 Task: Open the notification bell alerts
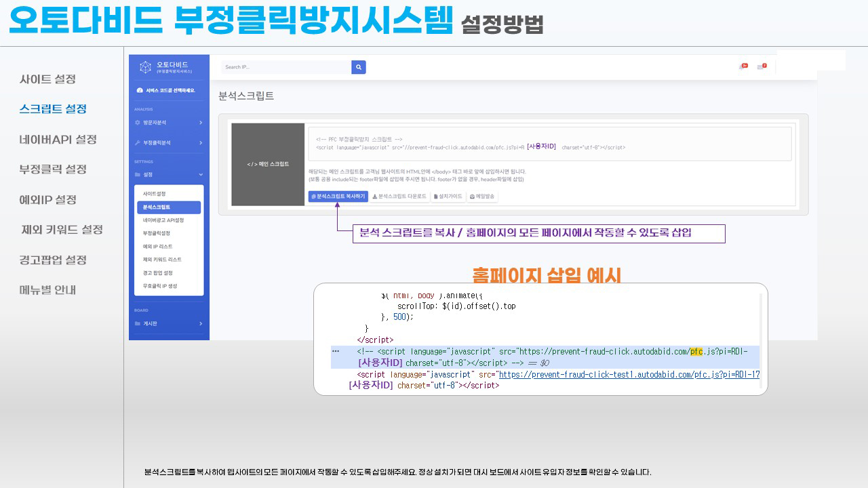tap(743, 66)
